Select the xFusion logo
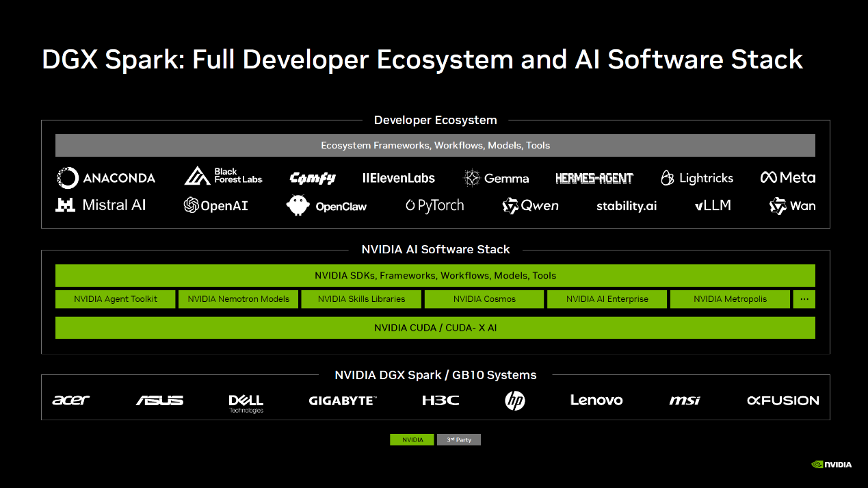868x488 pixels. [783, 400]
